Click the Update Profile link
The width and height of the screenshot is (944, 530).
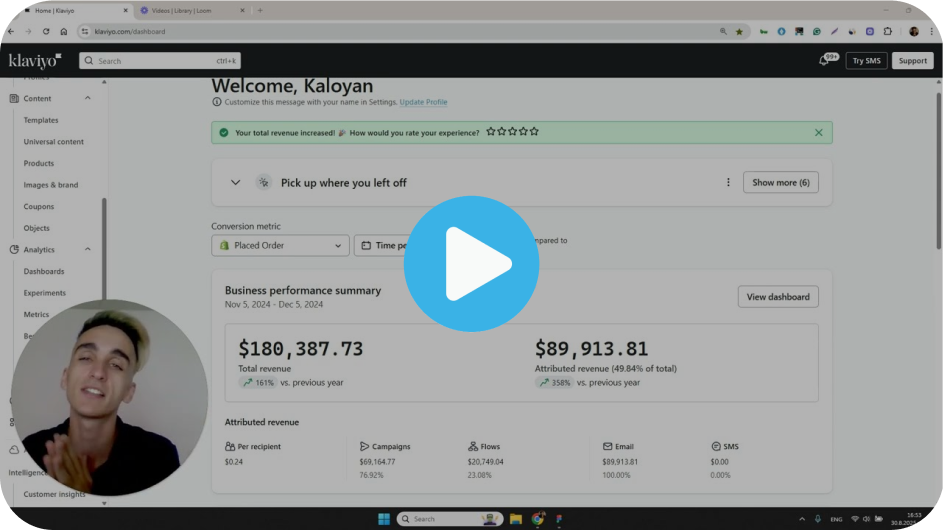click(x=423, y=102)
